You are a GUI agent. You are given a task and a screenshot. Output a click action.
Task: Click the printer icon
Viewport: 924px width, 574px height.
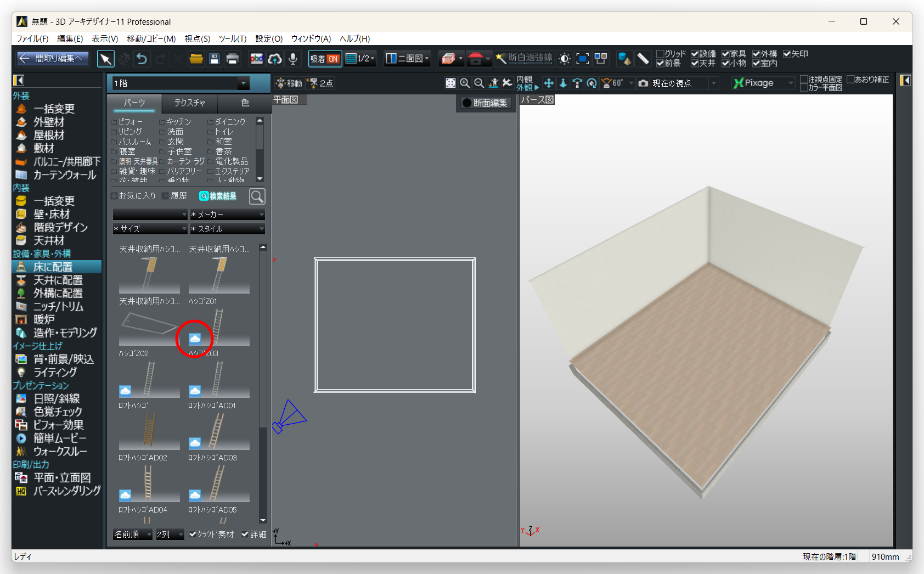click(x=233, y=59)
